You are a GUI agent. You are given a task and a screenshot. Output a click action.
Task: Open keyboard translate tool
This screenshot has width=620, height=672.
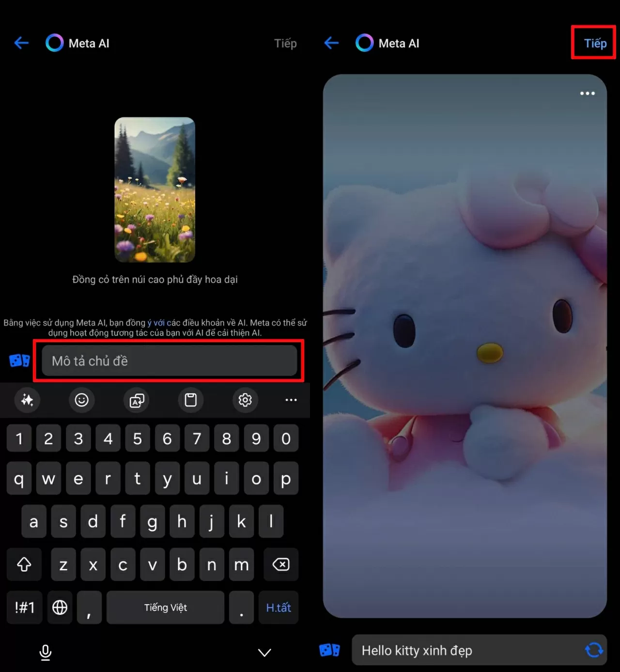click(137, 400)
